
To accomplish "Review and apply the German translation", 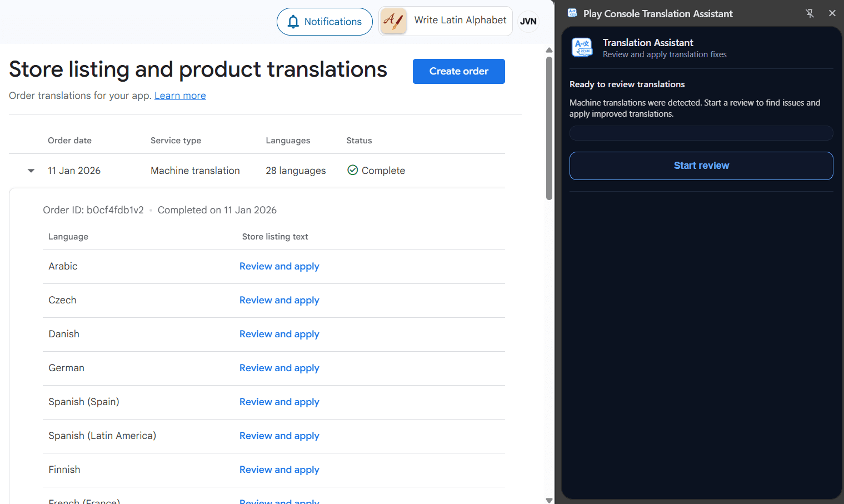I will click(279, 368).
